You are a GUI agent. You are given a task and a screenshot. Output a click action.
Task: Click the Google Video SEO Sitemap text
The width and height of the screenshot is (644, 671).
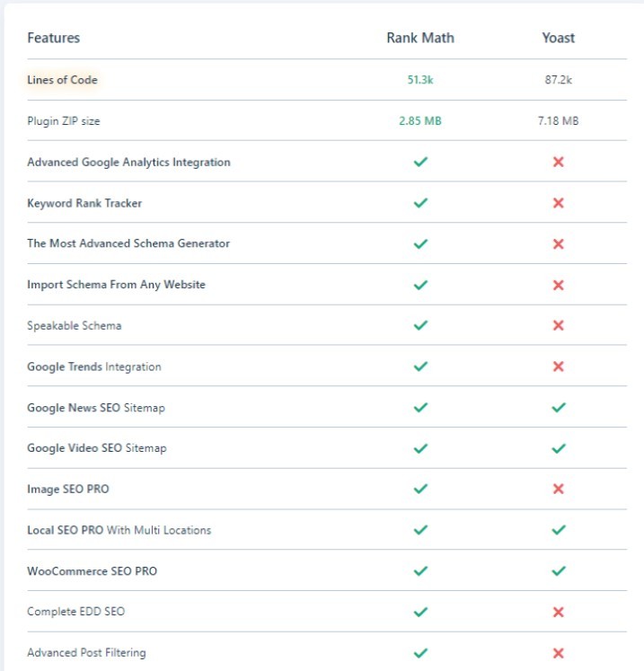click(x=97, y=448)
